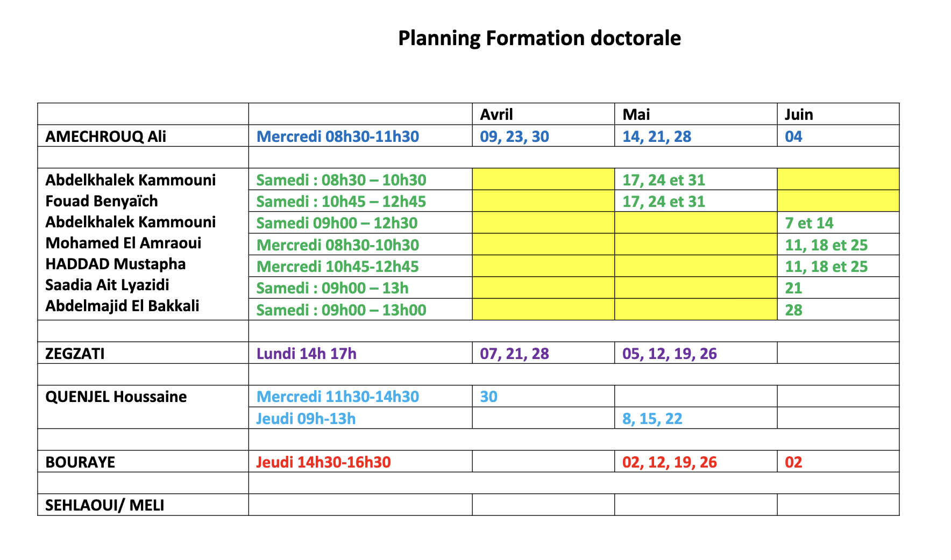Click "11, 18 et 25" in Mercredi 08h30-10h30 row

(826, 245)
